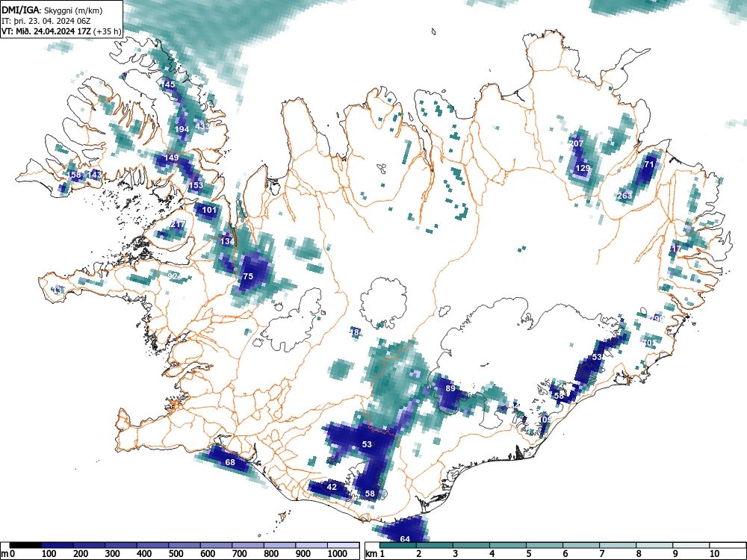
Task: Click the visibility value 109 on the map
Action: pos(545,420)
